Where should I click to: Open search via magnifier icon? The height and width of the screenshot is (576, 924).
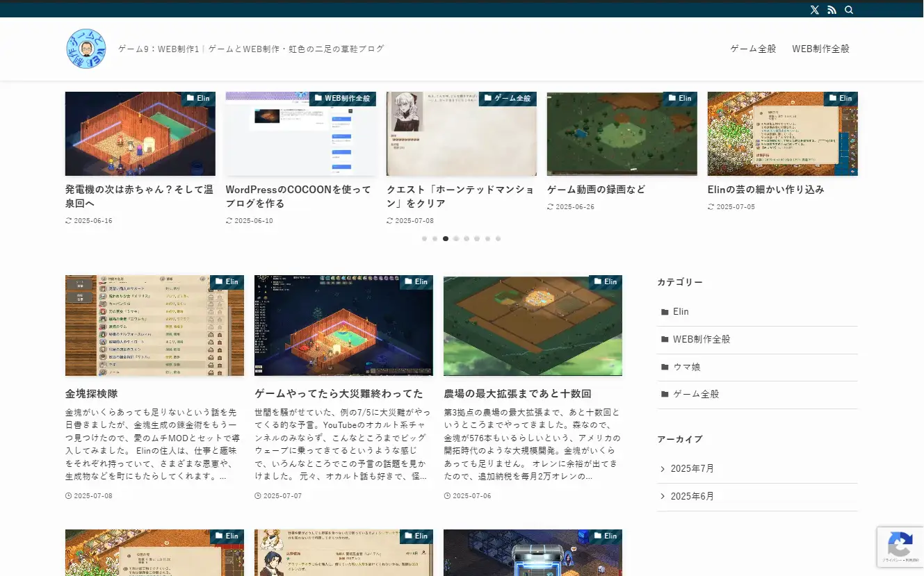point(849,10)
